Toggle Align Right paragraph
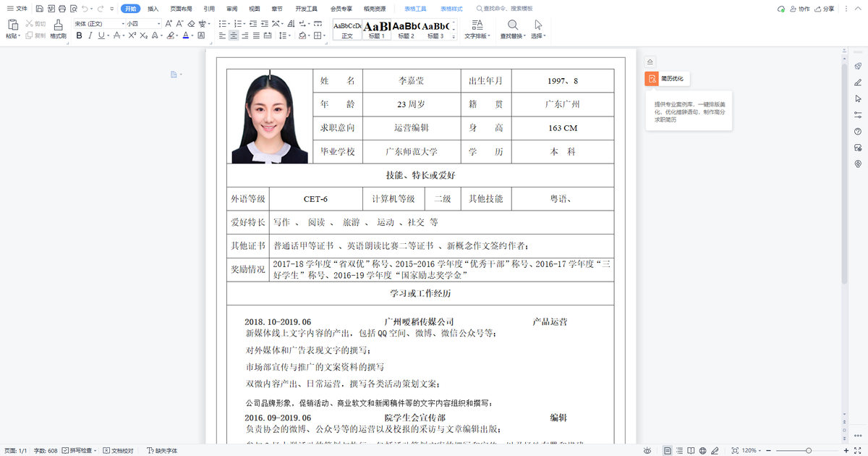The height and width of the screenshot is (456, 868). tap(245, 35)
